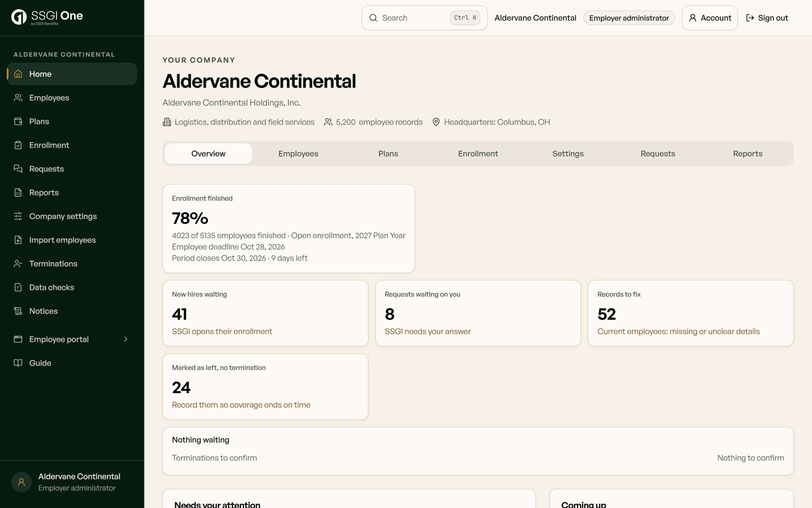This screenshot has width=812, height=508.
Task: Open the Records to fix card
Action: tap(690, 313)
